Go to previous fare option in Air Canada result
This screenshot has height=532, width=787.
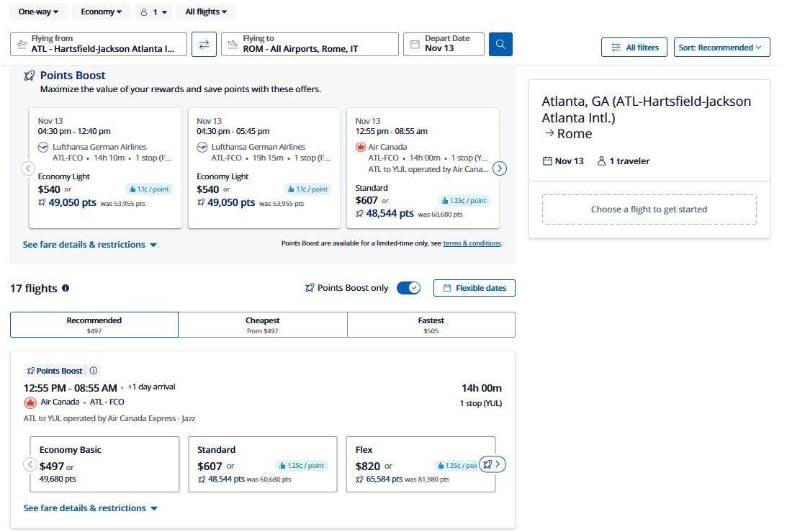31,464
